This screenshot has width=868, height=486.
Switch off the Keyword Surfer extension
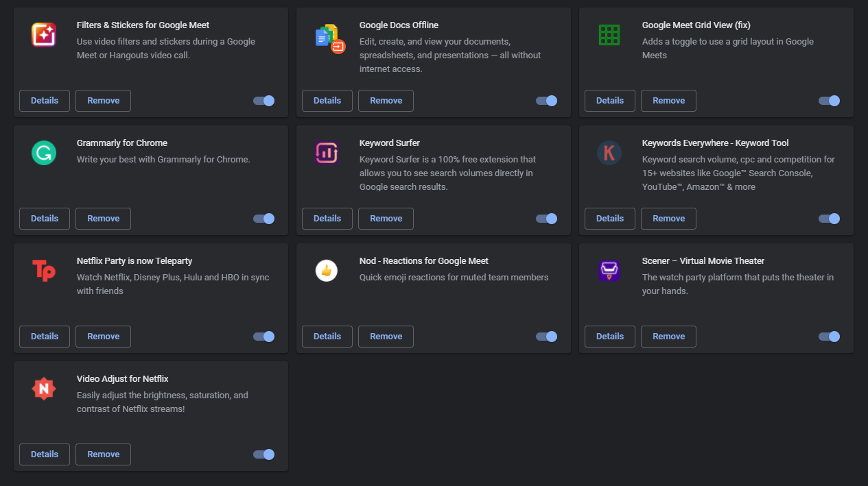coord(546,219)
